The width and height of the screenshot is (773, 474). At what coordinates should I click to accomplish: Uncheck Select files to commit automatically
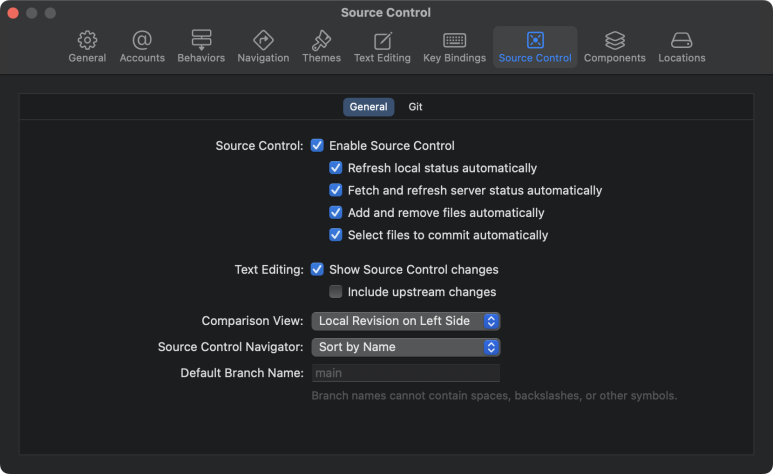[x=336, y=235]
